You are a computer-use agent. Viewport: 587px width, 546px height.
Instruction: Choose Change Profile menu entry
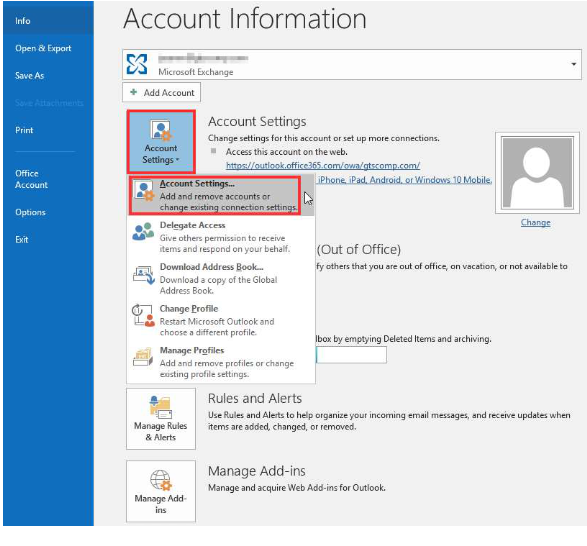pyautogui.click(x=221, y=320)
